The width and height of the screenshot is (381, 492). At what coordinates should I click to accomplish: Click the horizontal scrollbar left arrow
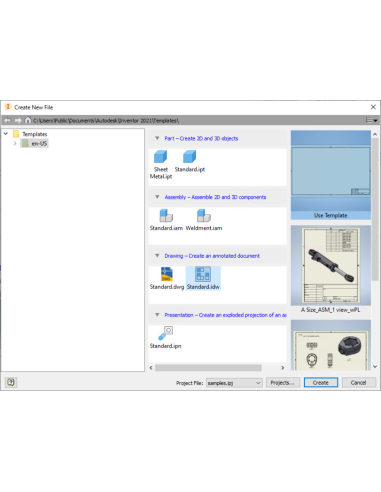pyautogui.click(x=151, y=368)
